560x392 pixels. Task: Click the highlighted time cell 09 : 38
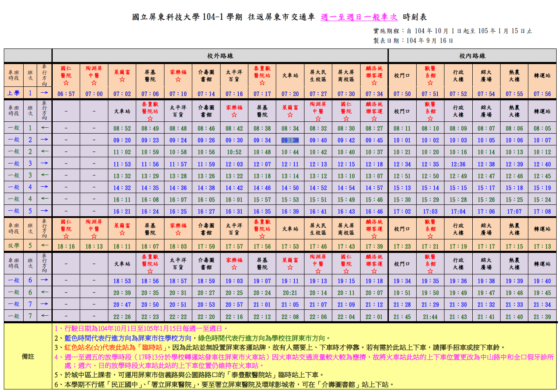click(x=290, y=140)
